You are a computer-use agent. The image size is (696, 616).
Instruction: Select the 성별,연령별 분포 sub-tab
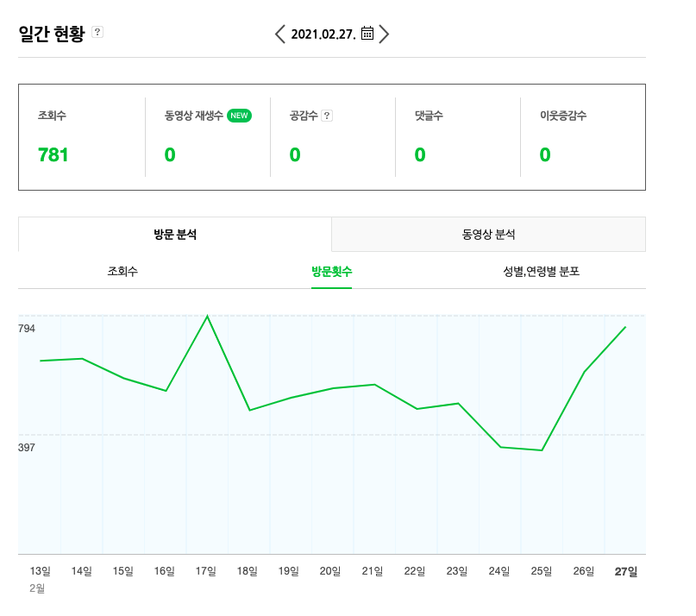(541, 272)
